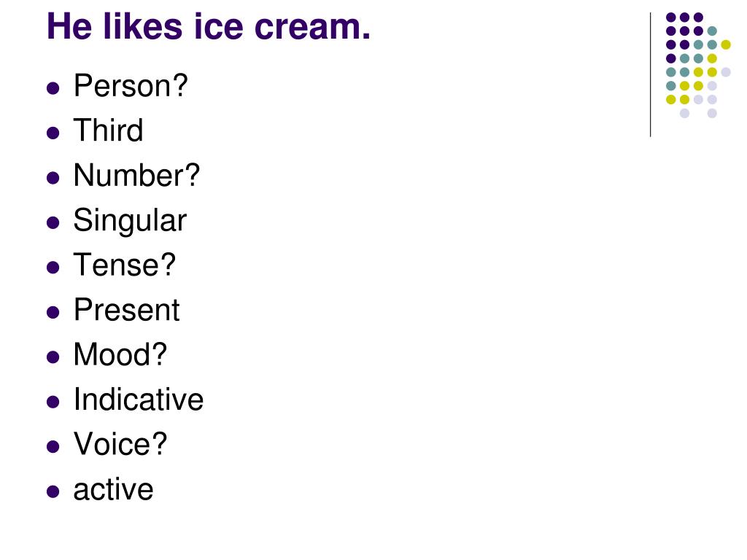Image resolution: width=747 pixels, height=560 pixels.
Task: Select the 'Voice?' bullet text
Action: click(x=120, y=444)
